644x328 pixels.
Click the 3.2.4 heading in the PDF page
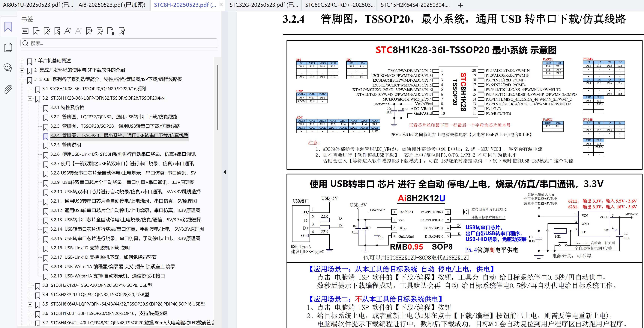tap(454, 19)
